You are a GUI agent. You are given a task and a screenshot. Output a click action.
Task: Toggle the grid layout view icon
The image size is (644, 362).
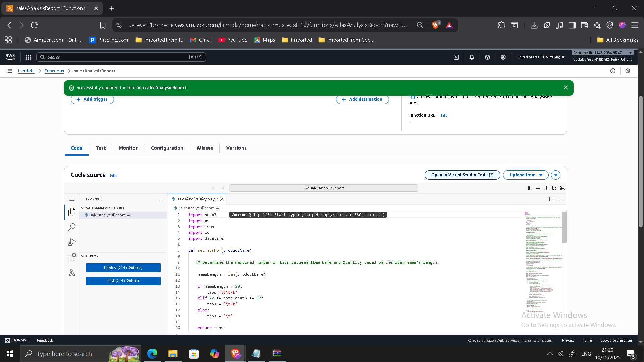(554, 188)
